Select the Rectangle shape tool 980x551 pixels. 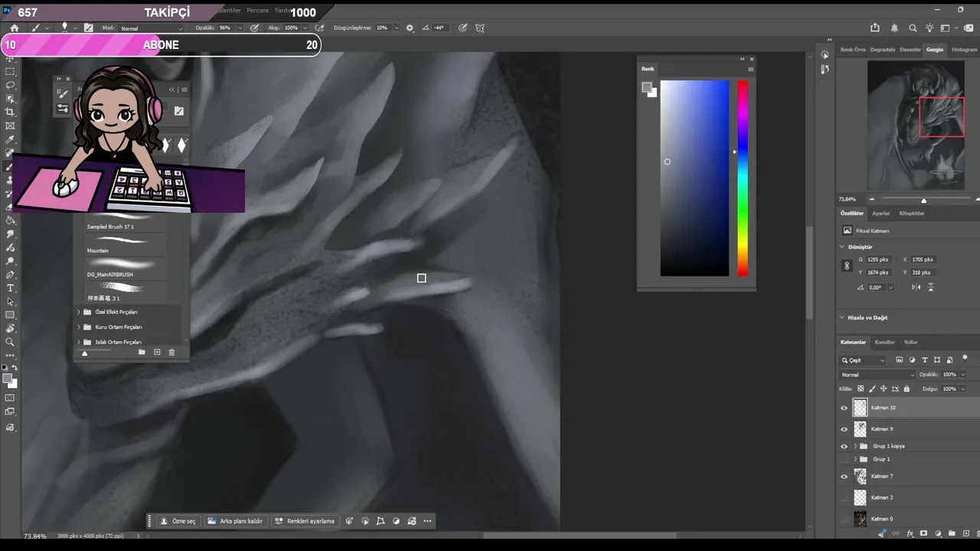10,315
